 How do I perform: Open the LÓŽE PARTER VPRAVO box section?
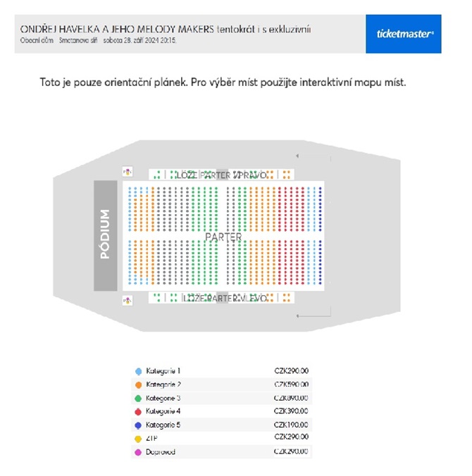221,175
